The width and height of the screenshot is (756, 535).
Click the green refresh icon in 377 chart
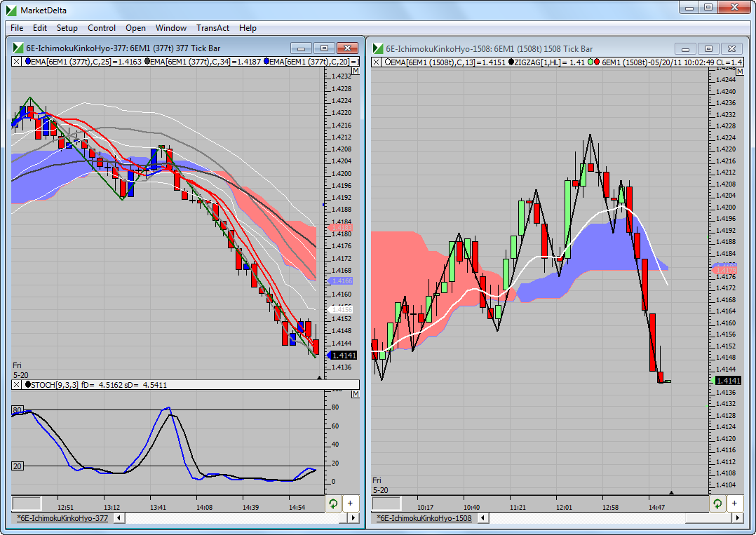point(332,503)
